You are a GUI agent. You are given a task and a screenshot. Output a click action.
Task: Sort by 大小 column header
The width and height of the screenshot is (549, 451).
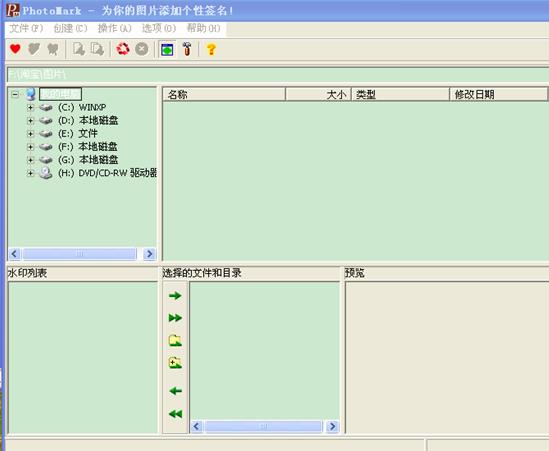click(318, 95)
